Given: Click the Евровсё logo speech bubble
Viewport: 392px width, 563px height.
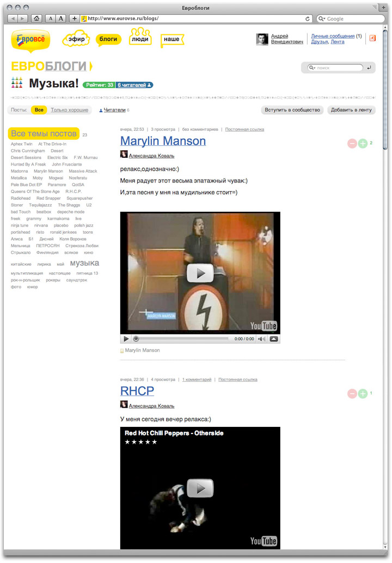Looking at the screenshot, I should click(x=30, y=39).
